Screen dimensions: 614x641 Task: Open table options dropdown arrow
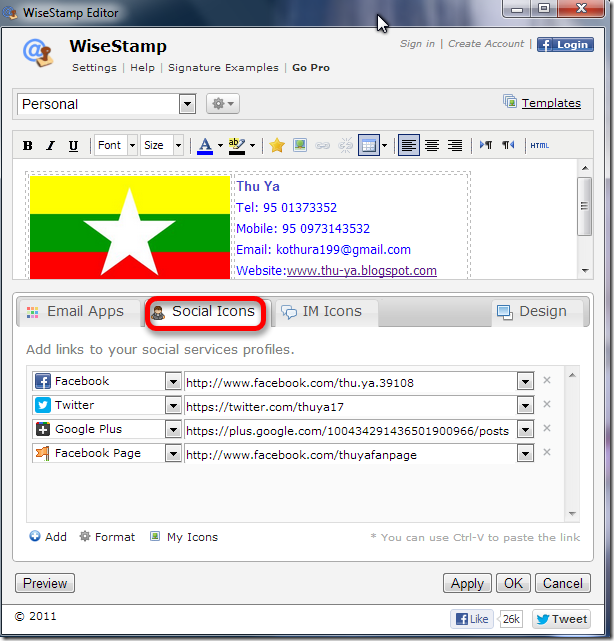384,145
